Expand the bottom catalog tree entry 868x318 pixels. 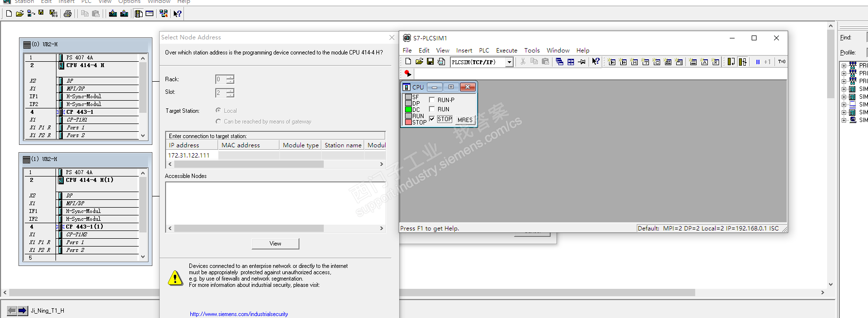[844, 120]
